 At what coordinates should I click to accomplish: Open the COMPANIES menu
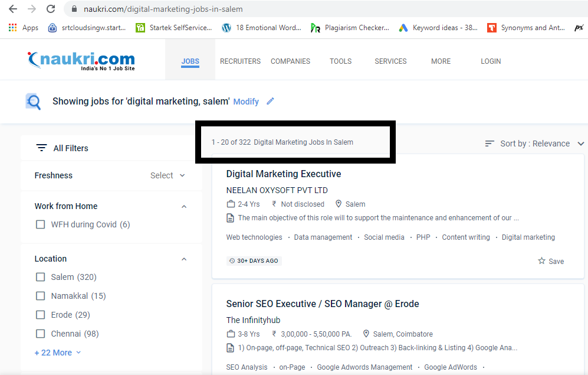point(291,61)
